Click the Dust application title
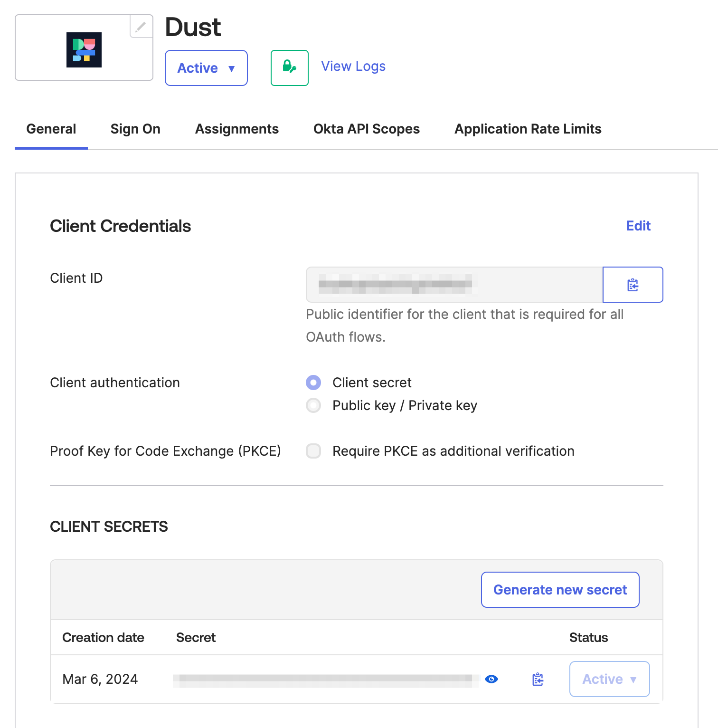This screenshot has width=718, height=728. coord(193,27)
